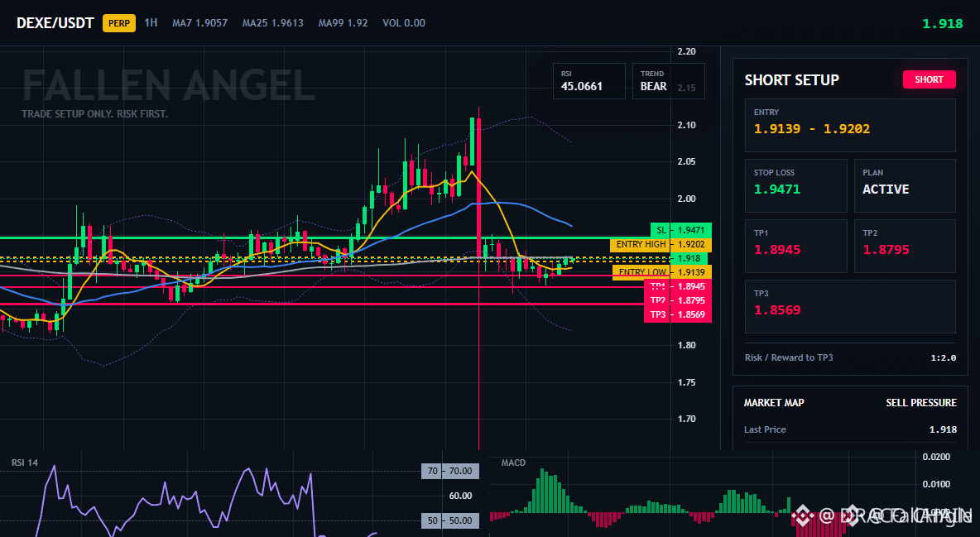Click the TP2 1.8795 card
This screenshot has height=537, width=980.
coord(905,246)
